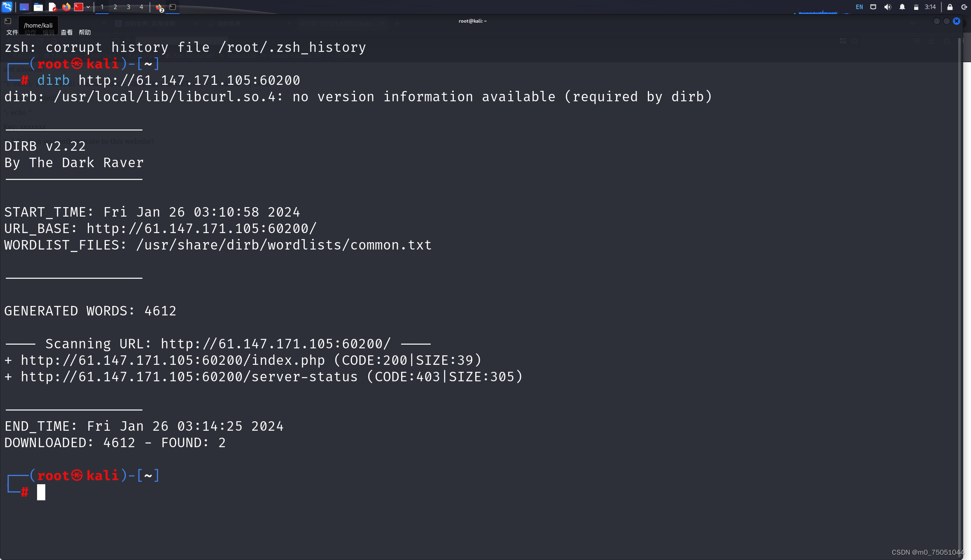
Task: Open notifications via the bell icon
Action: pyautogui.click(x=901, y=7)
